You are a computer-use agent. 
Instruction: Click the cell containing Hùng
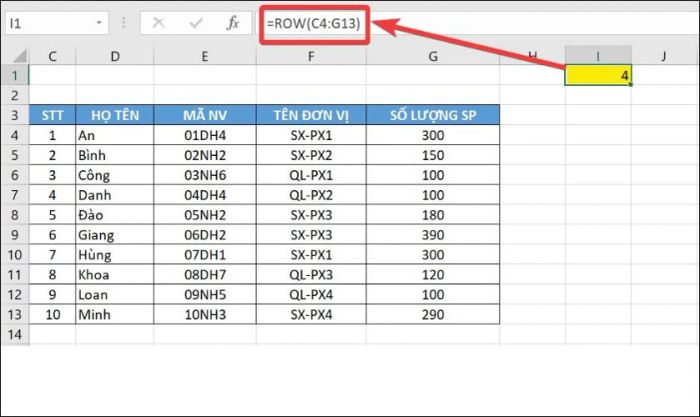pyautogui.click(x=115, y=255)
